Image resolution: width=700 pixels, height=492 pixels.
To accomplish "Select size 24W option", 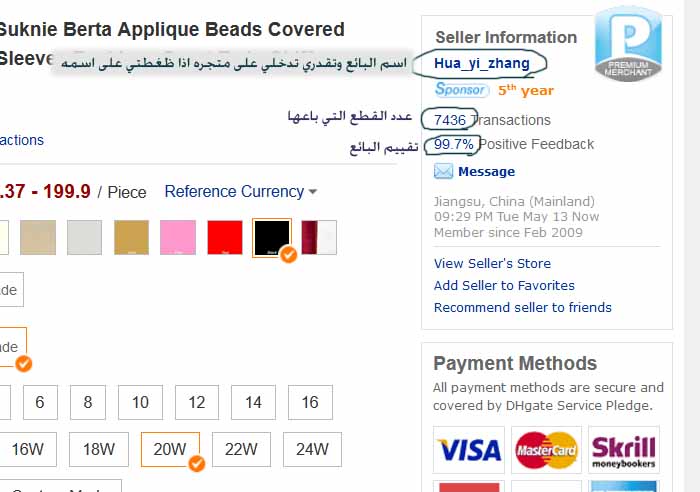I will [312, 450].
